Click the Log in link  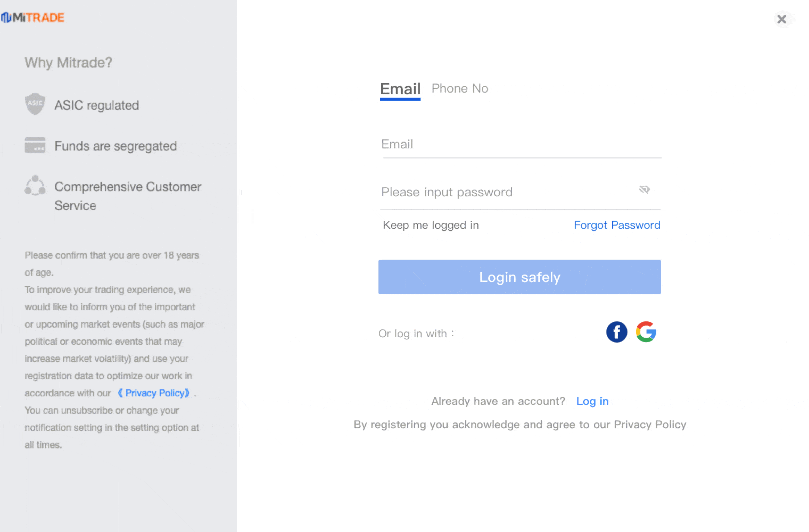pyautogui.click(x=592, y=401)
